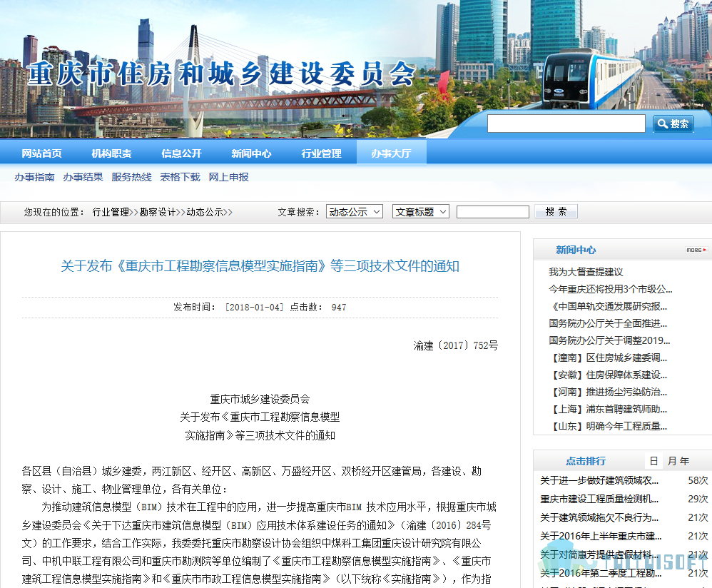This screenshot has height=588, width=712.
Task: Click the 搜 索 article search button
Action: 556,212
